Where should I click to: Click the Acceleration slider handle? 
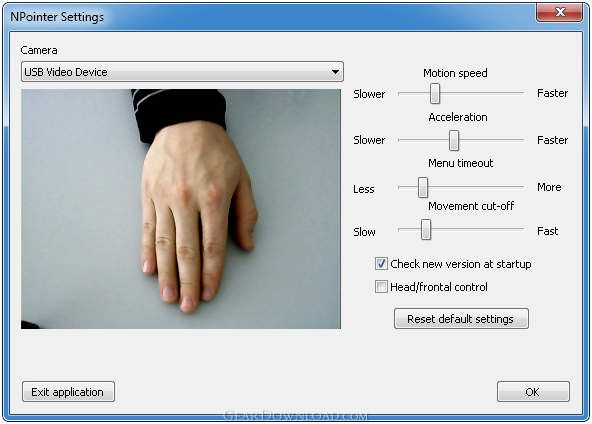[x=454, y=140]
